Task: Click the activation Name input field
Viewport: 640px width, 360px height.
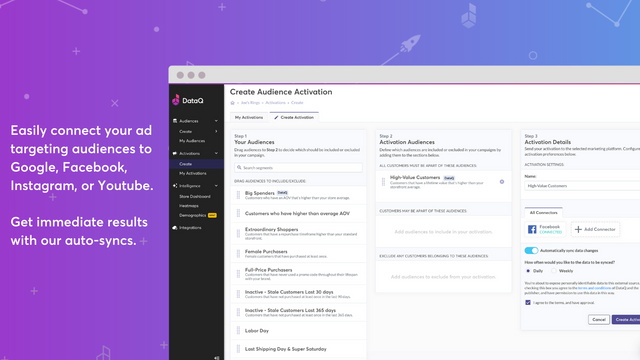Action: 582,186
